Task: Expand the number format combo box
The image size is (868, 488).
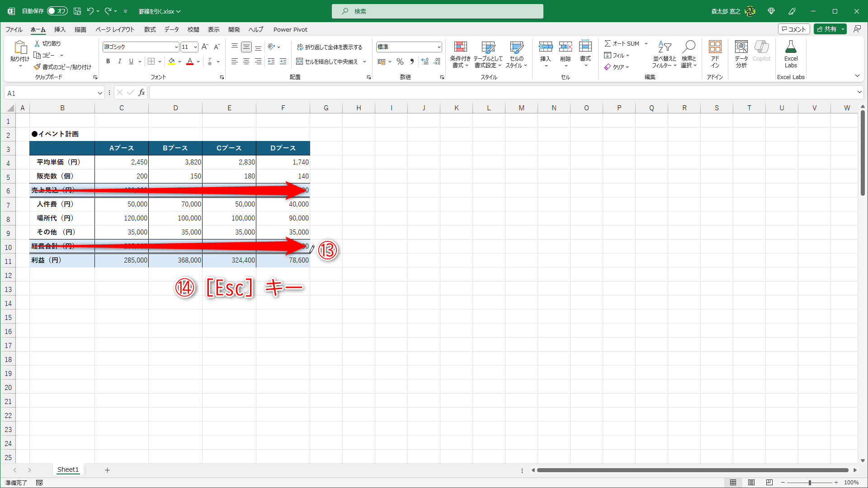Action: click(439, 47)
